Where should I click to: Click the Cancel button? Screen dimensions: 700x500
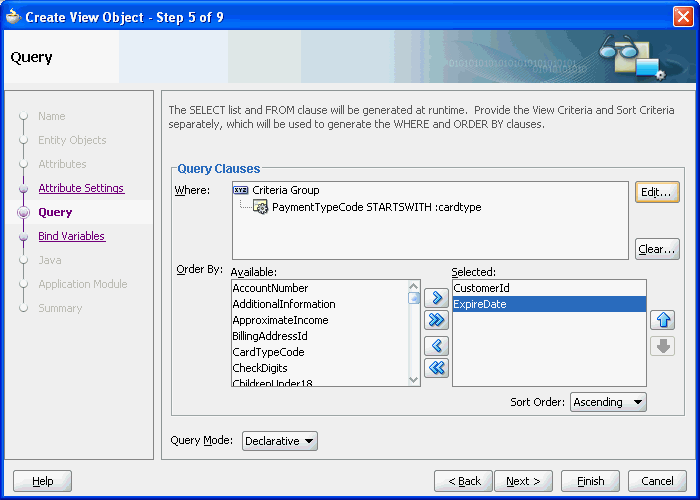[x=657, y=481]
